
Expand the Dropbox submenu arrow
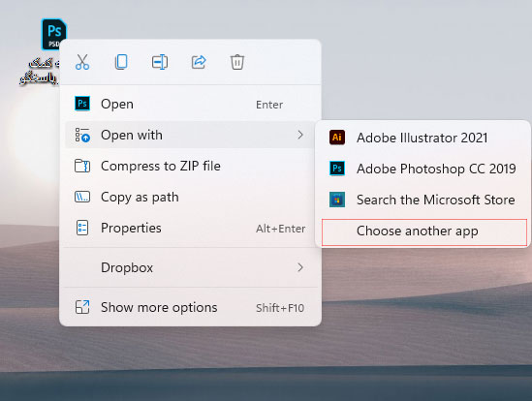[x=300, y=267]
